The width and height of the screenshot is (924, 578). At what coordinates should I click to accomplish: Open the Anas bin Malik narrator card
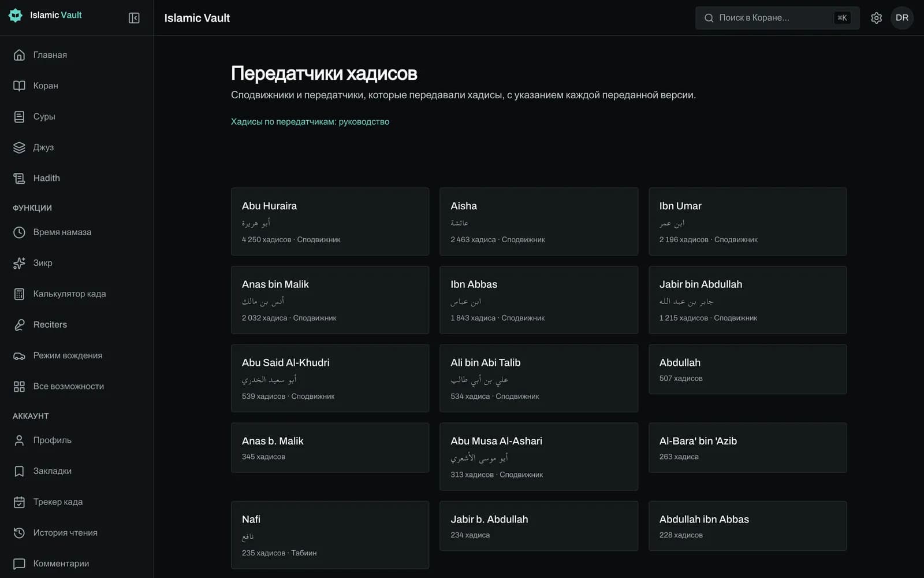330,300
